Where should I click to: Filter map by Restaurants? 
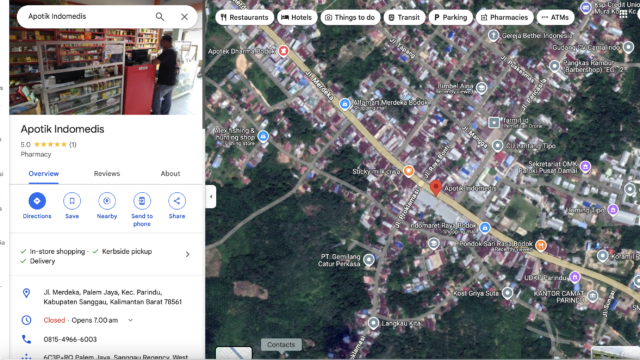pyautogui.click(x=244, y=17)
